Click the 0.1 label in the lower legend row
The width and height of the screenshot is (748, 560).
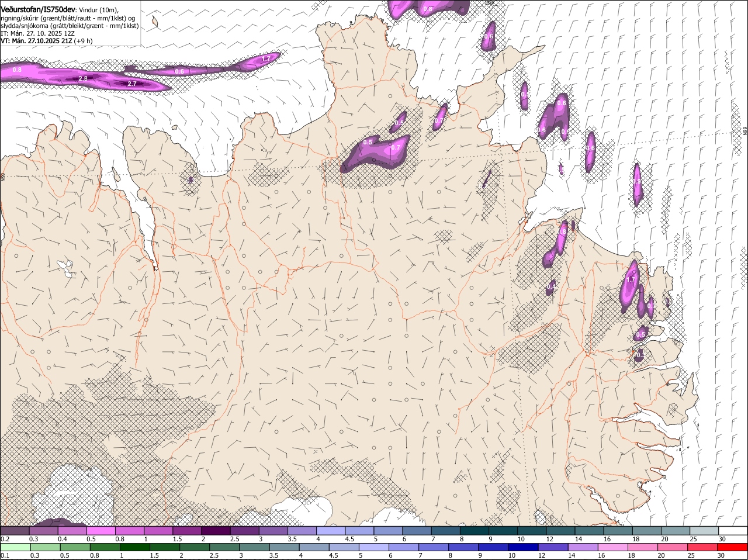point(5,555)
